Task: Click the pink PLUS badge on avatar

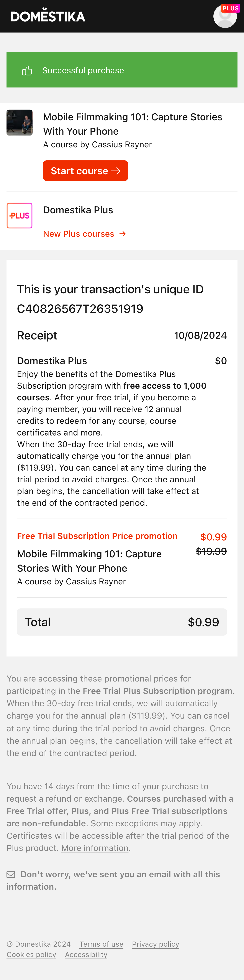Action: [230, 8]
